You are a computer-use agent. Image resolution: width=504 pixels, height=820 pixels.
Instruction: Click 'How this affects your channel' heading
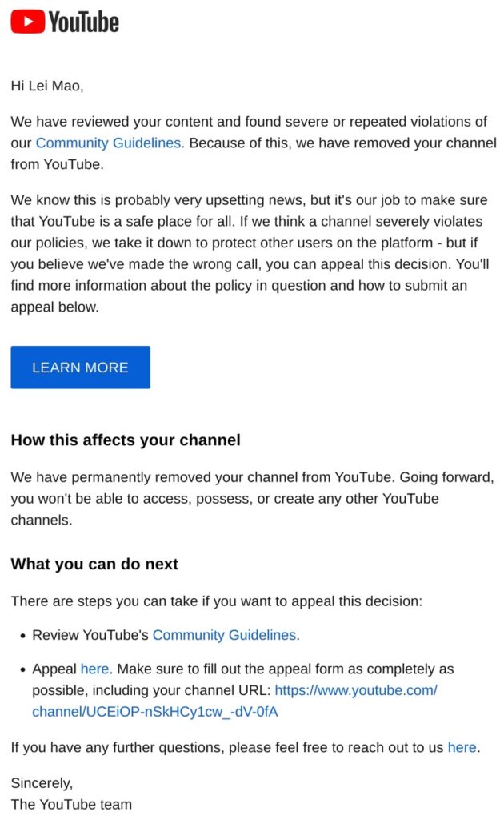[126, 440]
